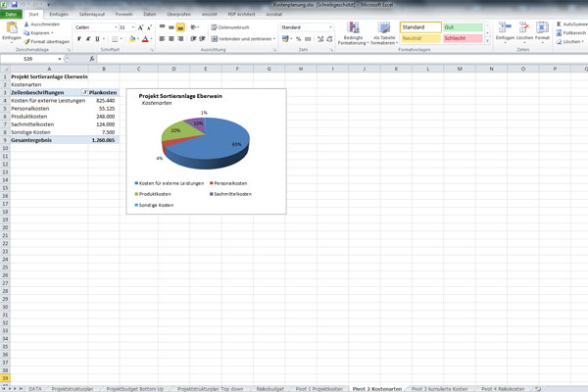Image resolution: width=588 pixels, height=392 pixels.
Task: Switch to the Projektstrukturplan sheet tab
Action: click(x=74, y=388)
